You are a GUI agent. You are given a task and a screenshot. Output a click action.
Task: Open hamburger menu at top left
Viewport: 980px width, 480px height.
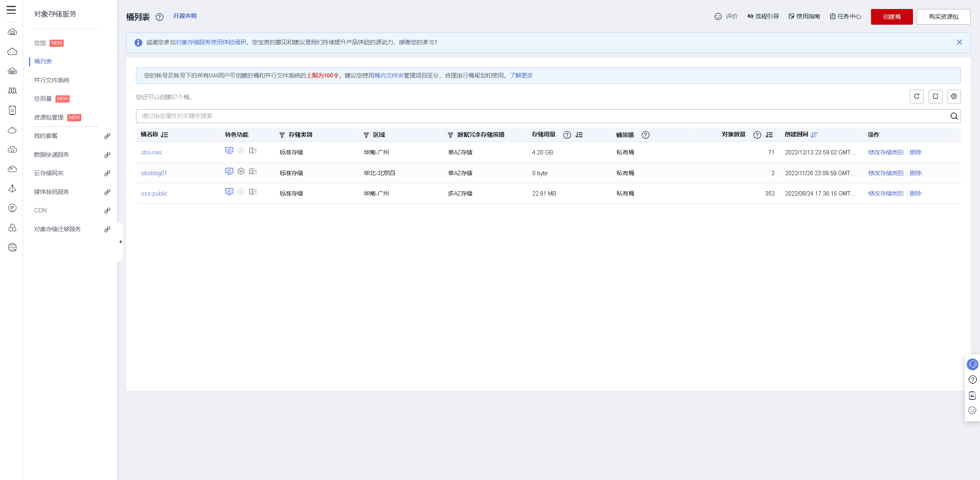click(x=11, y=10)
